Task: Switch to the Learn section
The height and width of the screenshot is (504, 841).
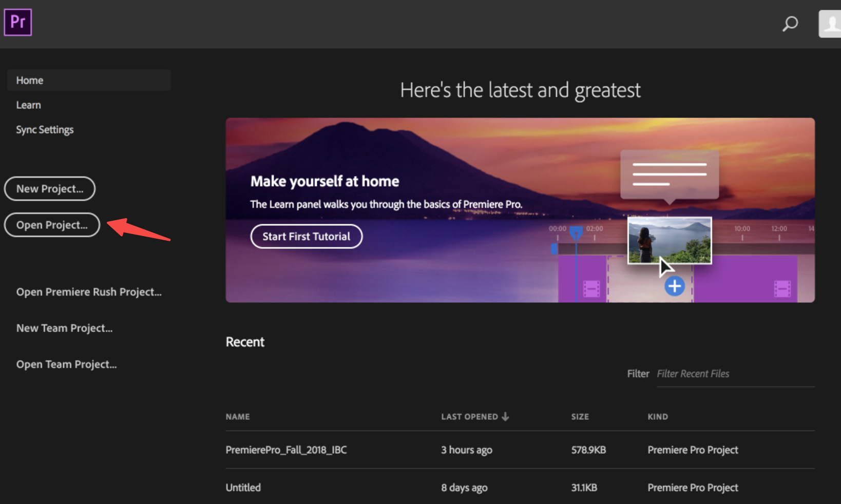Action: (x=28, y=105)
